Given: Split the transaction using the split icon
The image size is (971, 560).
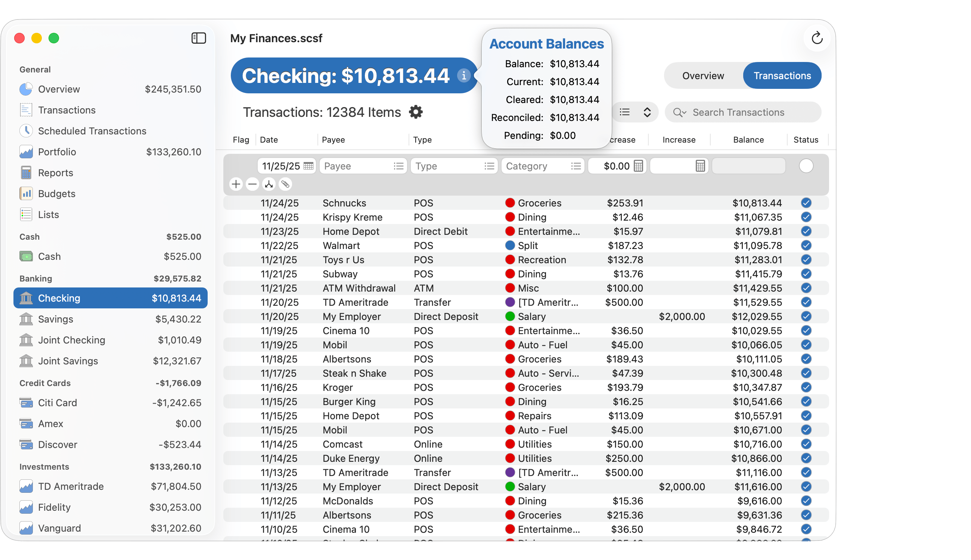Looking at the screenshot, I should 269,184.
